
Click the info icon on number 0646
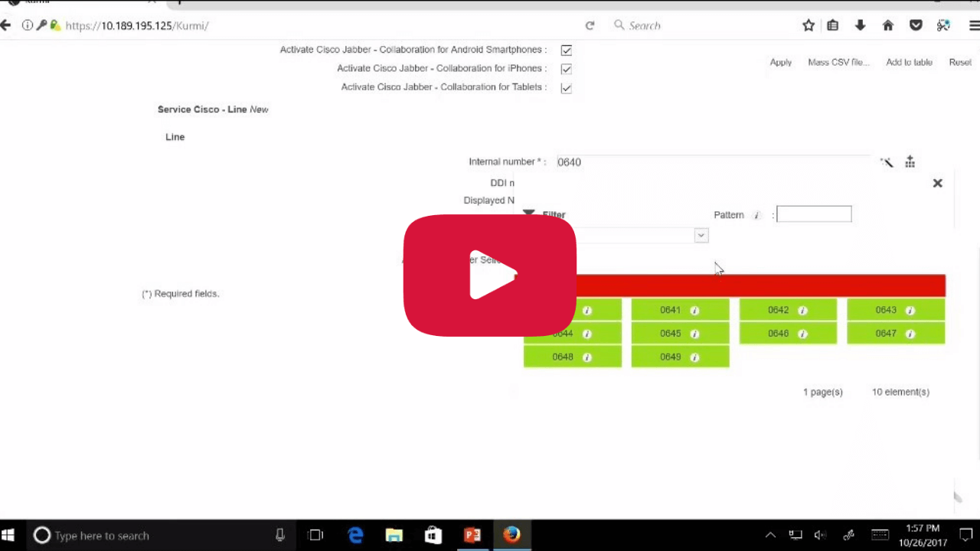click(802, 334)
